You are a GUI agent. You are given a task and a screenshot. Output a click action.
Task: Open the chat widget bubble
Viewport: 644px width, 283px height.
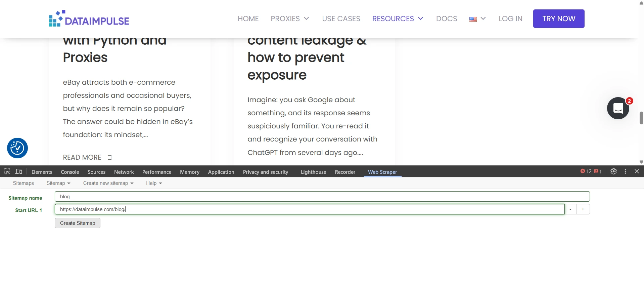(x=618, y=108)
